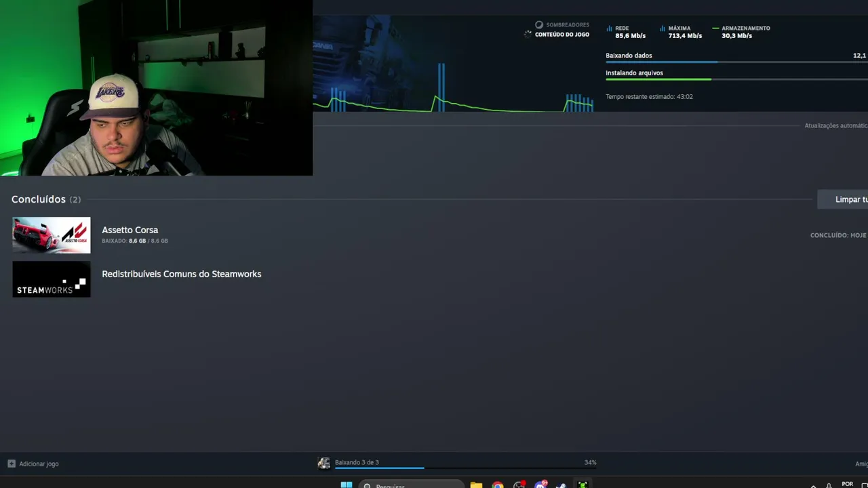Click the Instalando arquivos progress bar
Viewport: 868px width, 488px height.
pos(736,79)
